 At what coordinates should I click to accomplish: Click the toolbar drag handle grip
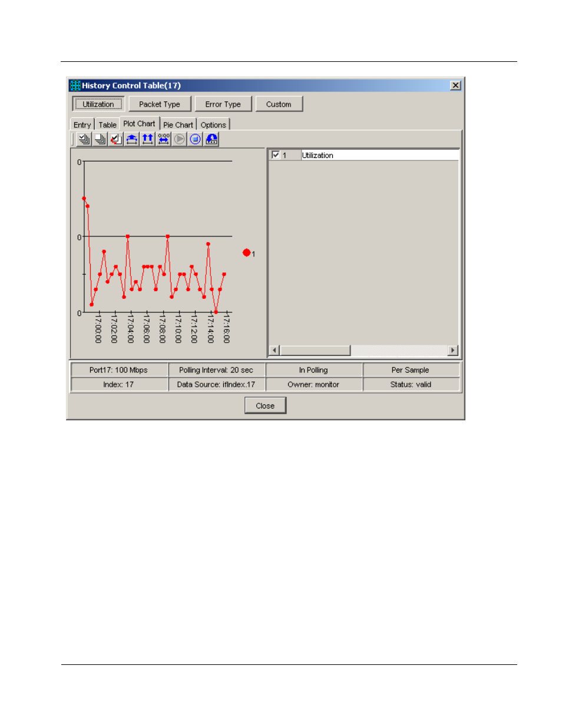pyautogui.click(x=73, y=139)
